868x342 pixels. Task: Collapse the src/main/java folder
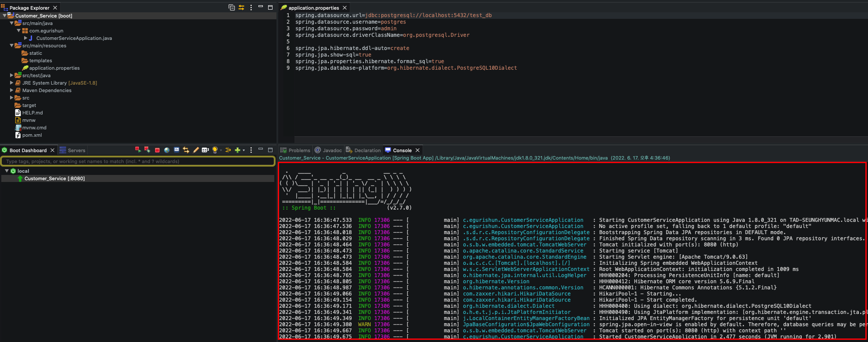(x=11, y=23)
